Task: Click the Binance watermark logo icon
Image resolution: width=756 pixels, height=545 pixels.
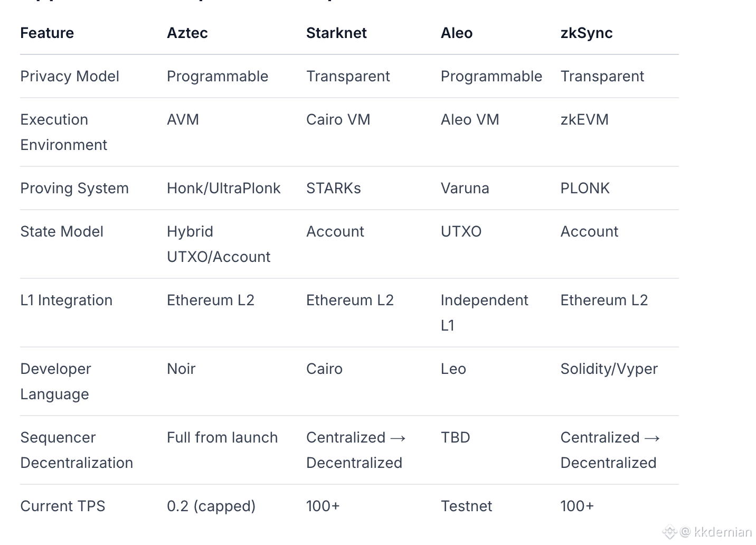Action: (x=670, y=532)
